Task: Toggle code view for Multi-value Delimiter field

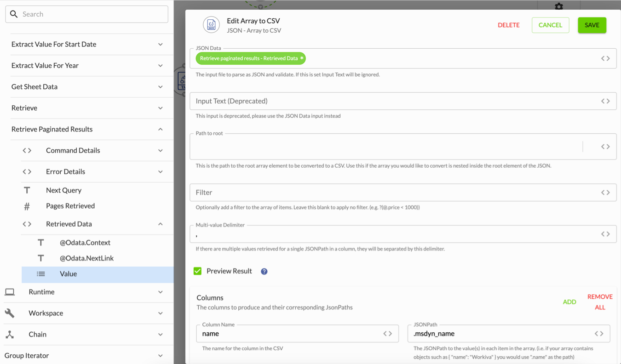Action: coord(605,234)
